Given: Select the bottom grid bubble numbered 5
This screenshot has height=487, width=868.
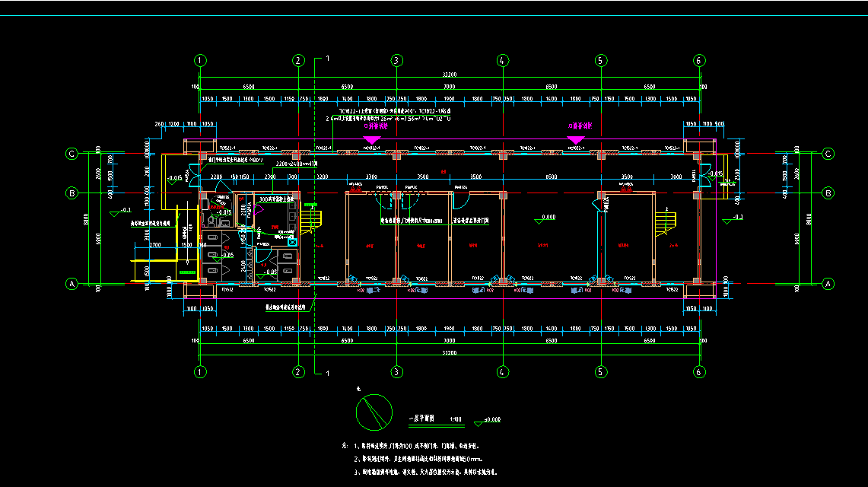Looking at the screenshot, I should pos(600,372).
